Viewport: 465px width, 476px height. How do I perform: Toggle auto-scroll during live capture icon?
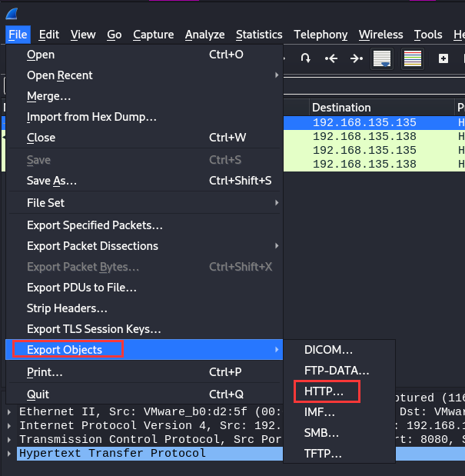[x=382, y=58]
